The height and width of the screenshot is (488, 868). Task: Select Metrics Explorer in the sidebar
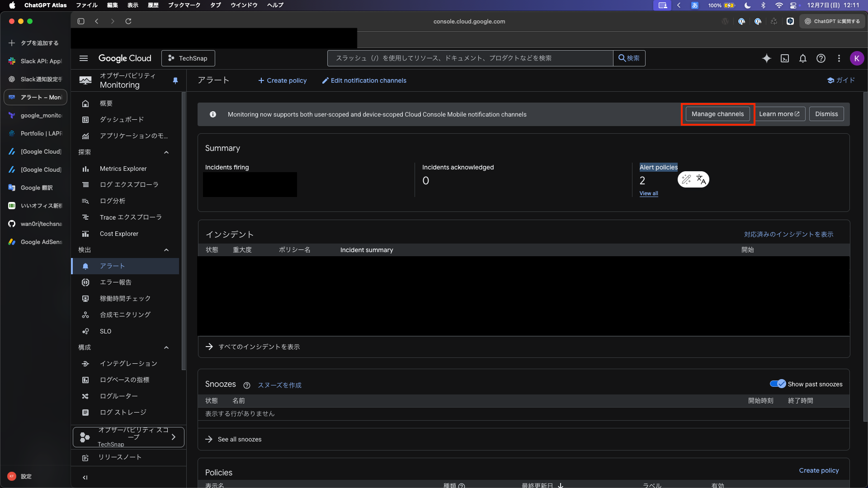pos(123,169)
